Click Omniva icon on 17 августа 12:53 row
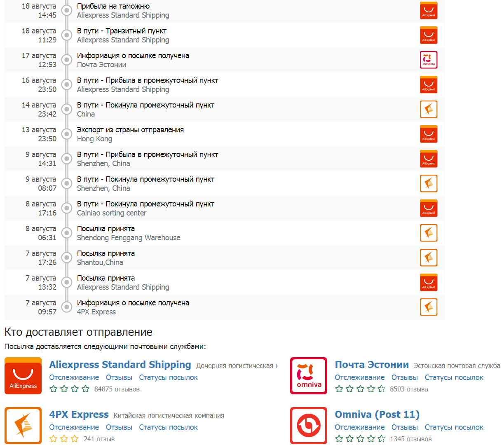Screen dimensions: 504x445 (x=429, y=60)
